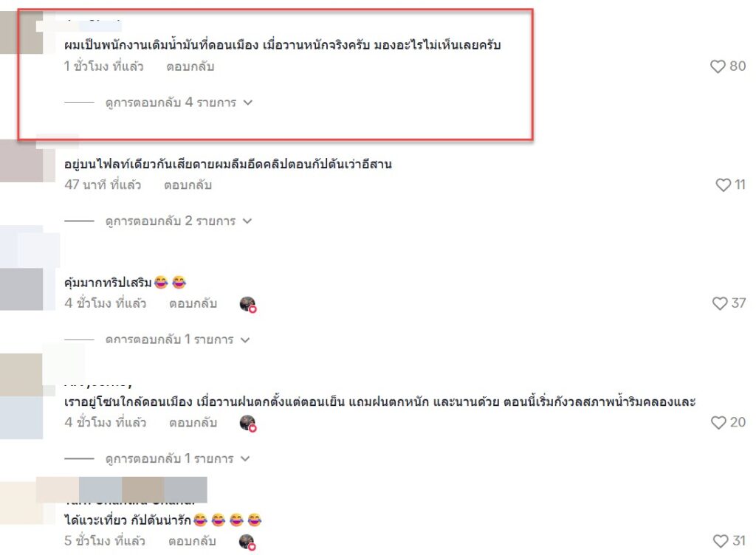
Task: Expand ดูการตอบกลับ 2 รายการ replies
Action: coord(179,221)
